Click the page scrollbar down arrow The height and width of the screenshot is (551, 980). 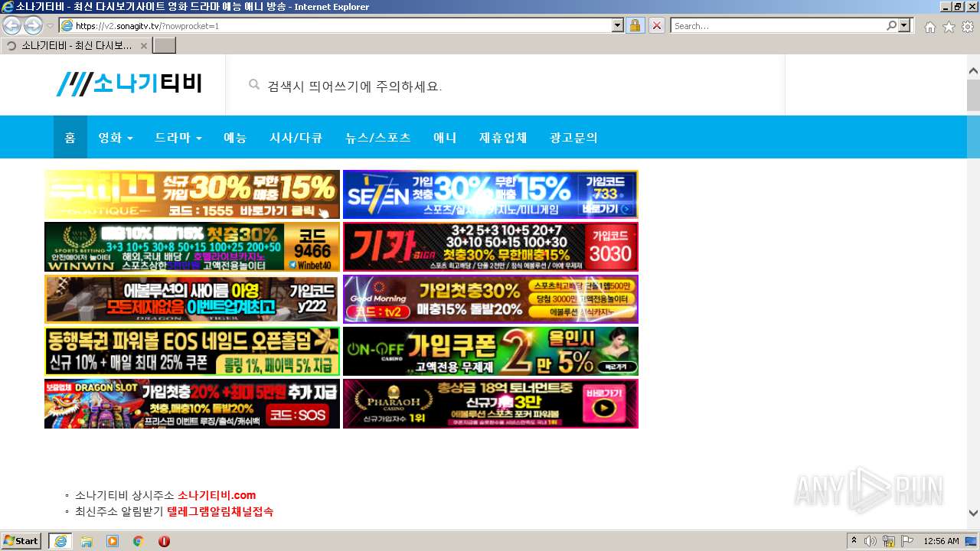click(x=973, y=514)
